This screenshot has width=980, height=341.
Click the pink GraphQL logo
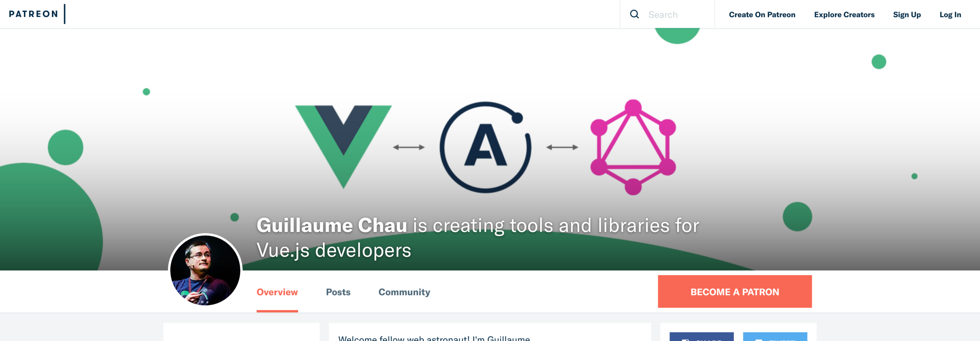tap(633, 147)
